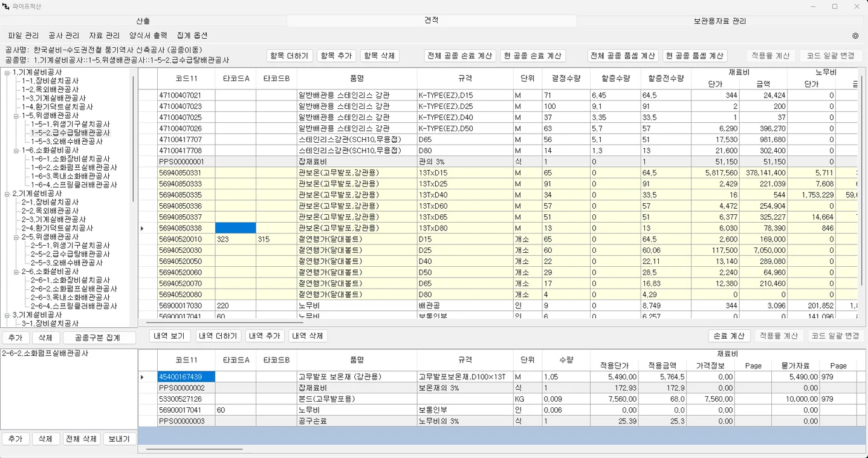The width and height of the screenshot is (868, 458).
Task: Click 삭제 next to 공종구분 집계
Action: click(46, 338)
